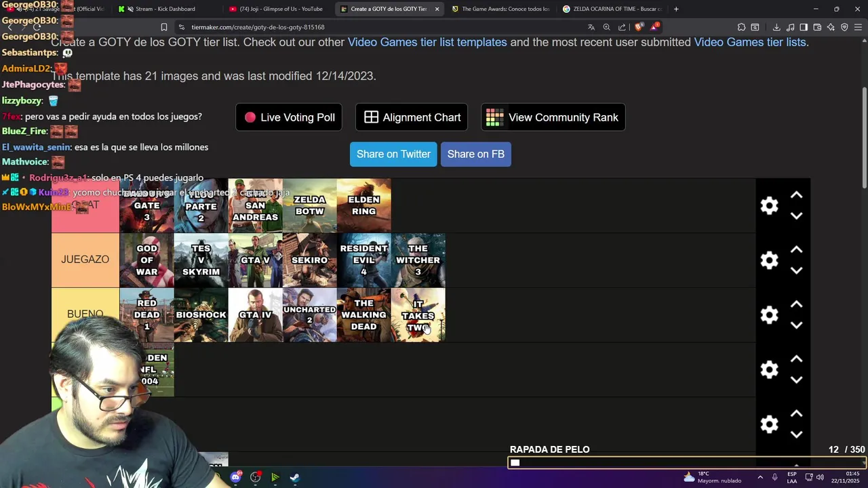Select the Uncharted 2 tile

[x=310, y=315]
